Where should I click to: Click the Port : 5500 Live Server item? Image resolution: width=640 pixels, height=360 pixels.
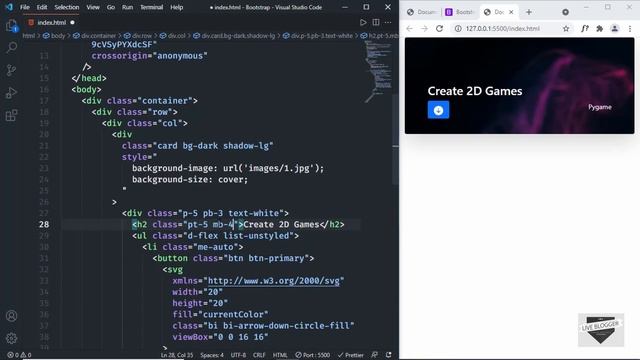tap(313, 355)
